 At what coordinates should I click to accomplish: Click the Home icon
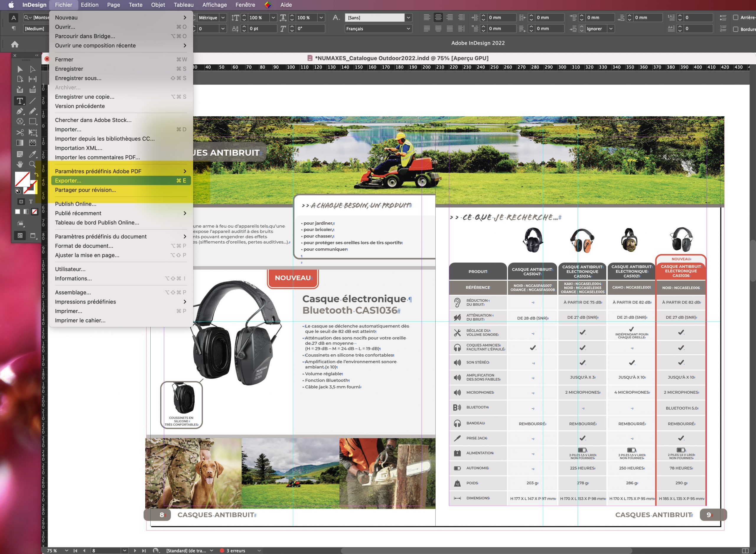(15, 44)
